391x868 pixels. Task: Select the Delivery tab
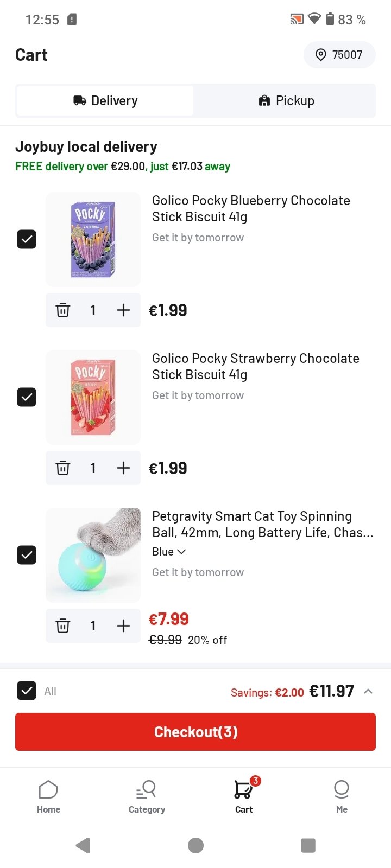(105, 101)
